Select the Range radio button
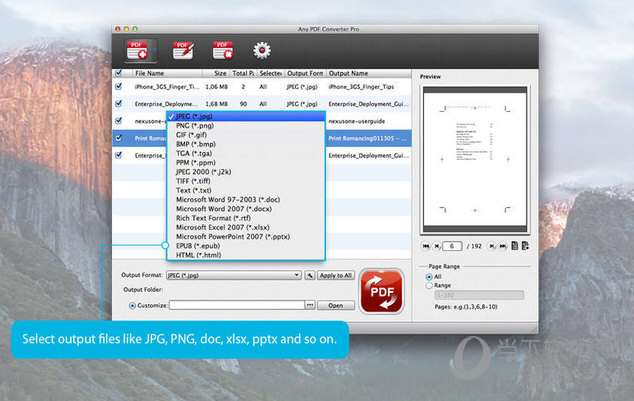The width and height of the screenshot is (634, 401). pos(429,285)
